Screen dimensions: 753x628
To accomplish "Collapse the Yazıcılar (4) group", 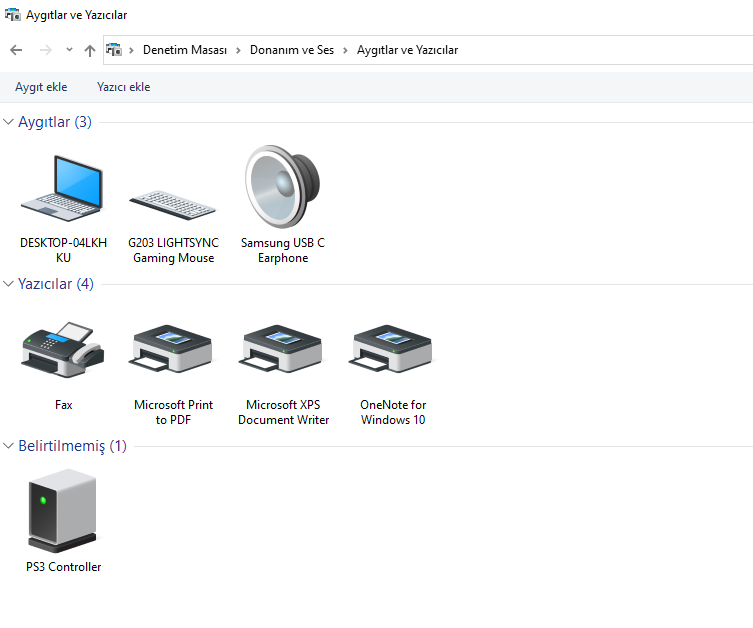I will [9, 284].
